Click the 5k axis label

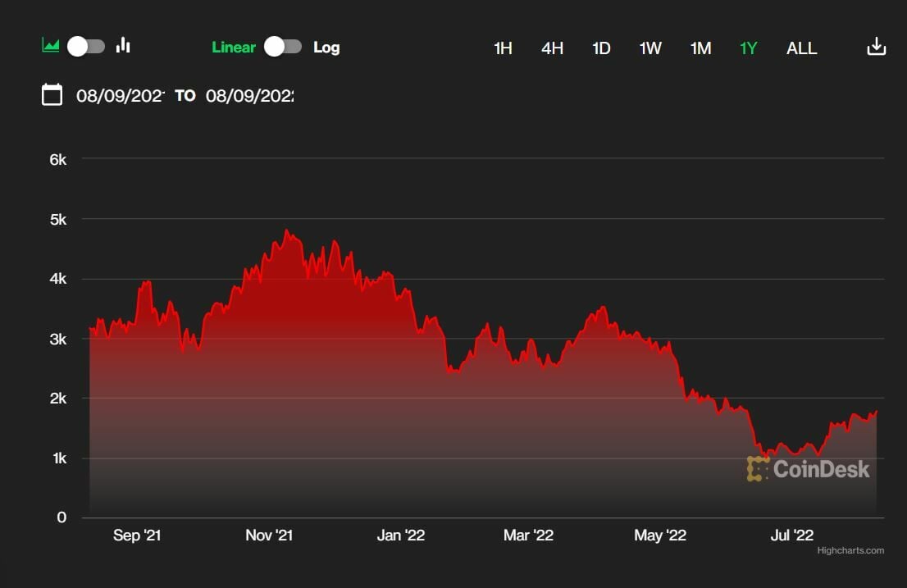pos(58,220)
